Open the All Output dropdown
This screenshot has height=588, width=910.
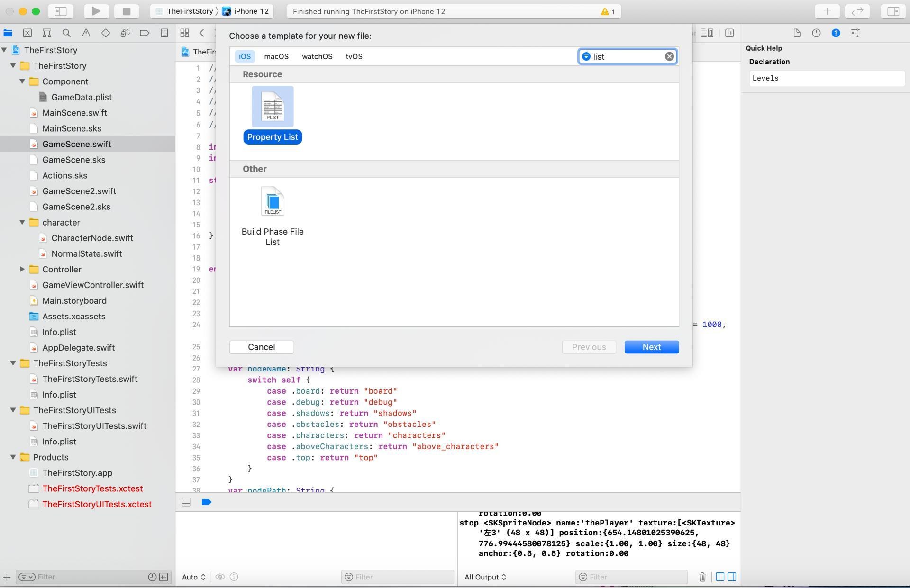485,577
